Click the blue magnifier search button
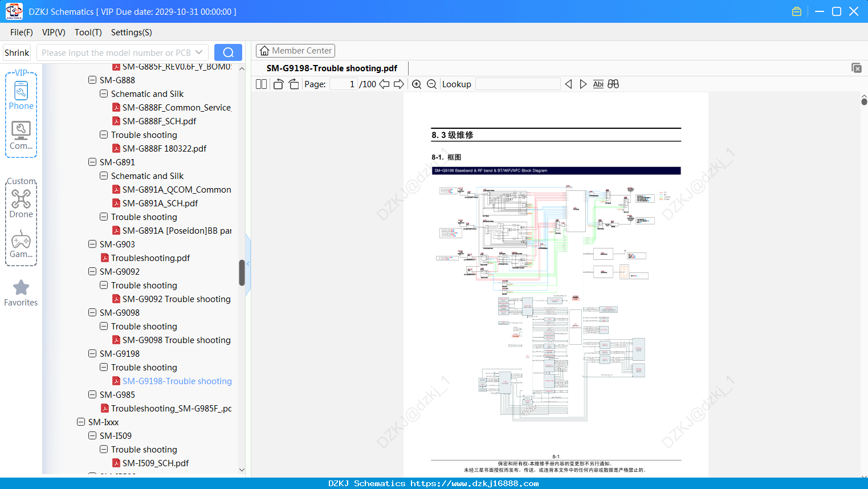 [x=228, y=52]
